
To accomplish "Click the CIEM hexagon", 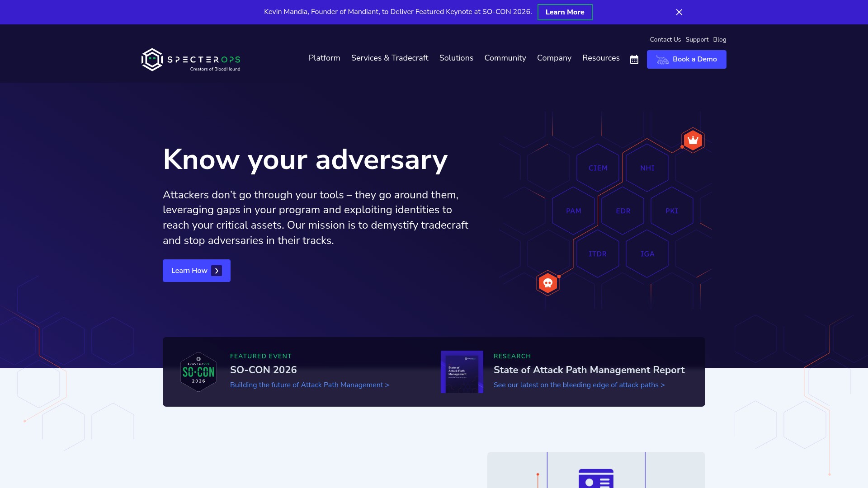I will click(x=598, y=168).
